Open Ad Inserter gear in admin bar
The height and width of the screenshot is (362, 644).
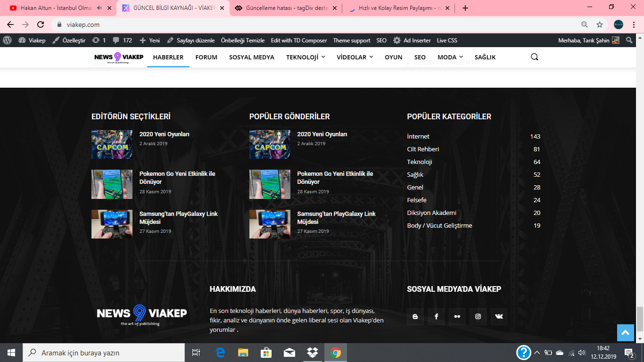(412, 41)
